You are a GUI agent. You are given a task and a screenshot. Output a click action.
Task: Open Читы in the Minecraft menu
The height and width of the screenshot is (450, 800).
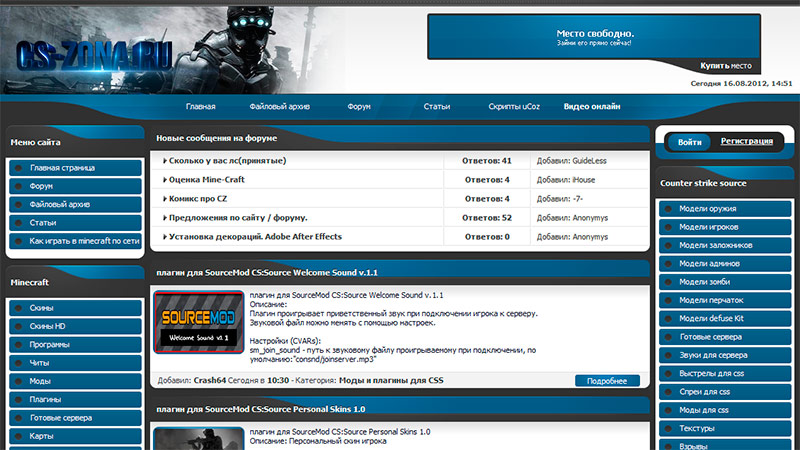coord(75,363)
